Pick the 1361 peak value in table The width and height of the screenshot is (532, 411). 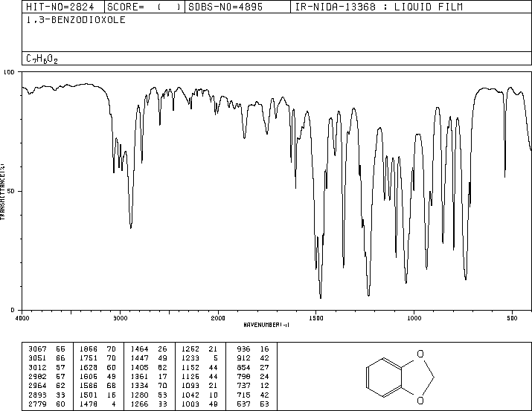[x=139, y=376]
